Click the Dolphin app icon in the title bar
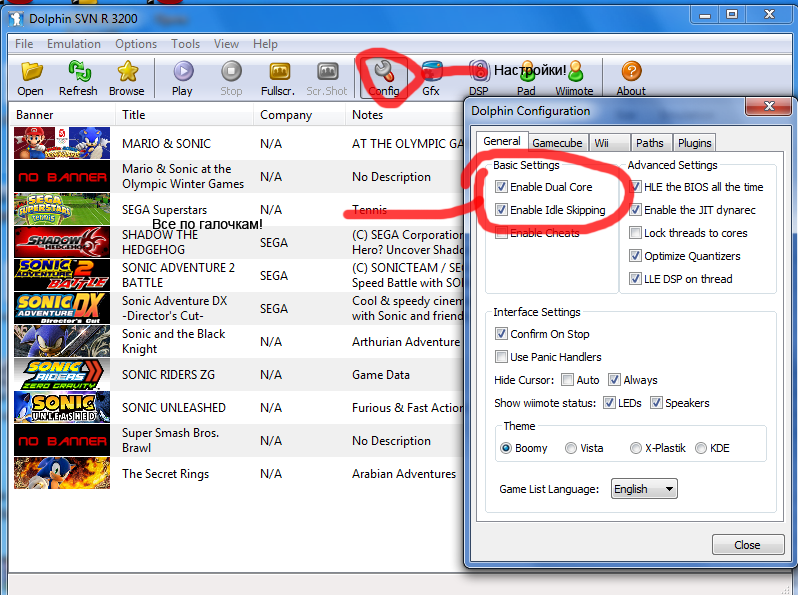 pos(17,19)
